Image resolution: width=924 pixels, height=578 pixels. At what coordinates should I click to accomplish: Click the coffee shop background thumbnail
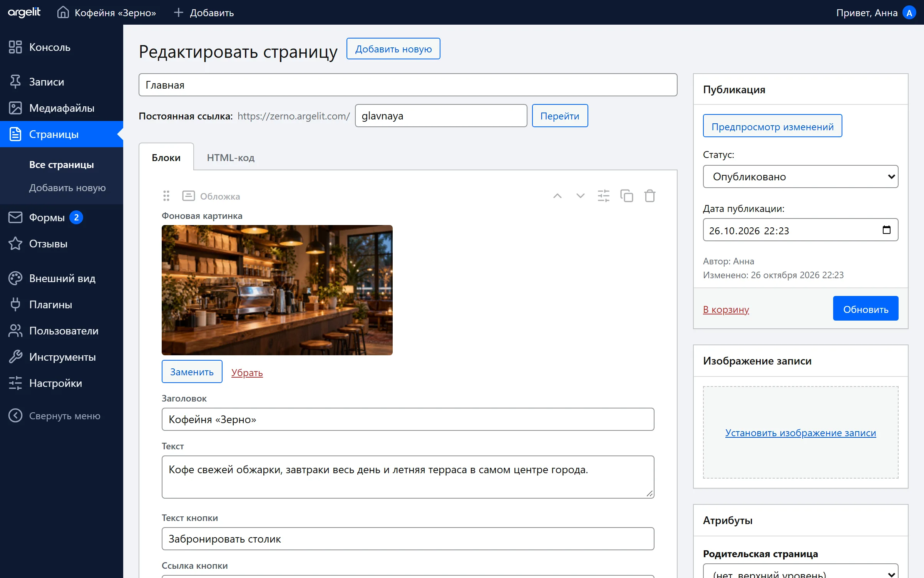tap(277, 290)
